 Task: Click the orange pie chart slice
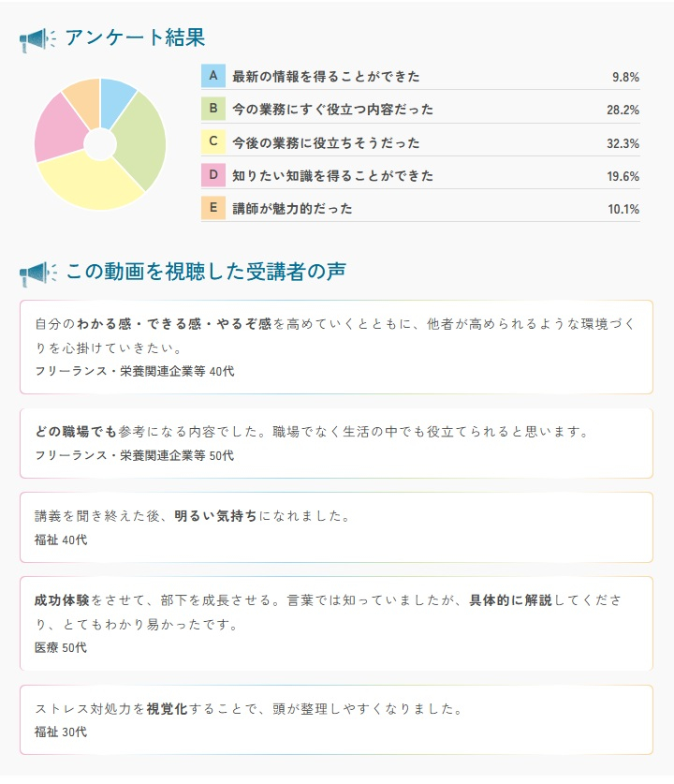point(83,99)
